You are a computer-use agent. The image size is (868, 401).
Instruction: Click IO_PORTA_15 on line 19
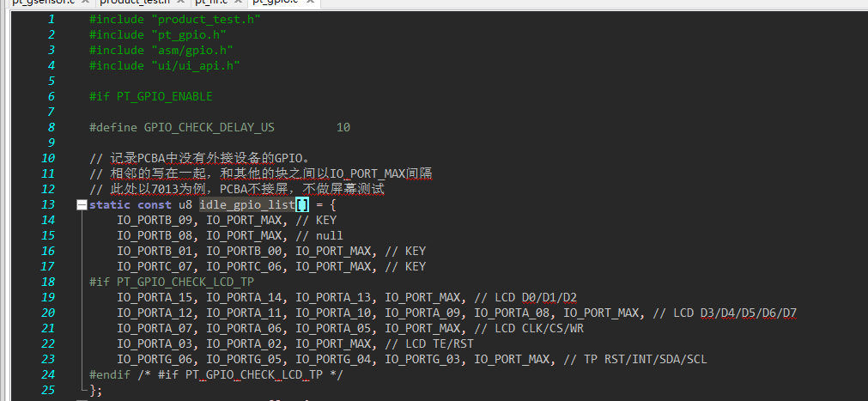pyautogui.click(x=155, y=297)
